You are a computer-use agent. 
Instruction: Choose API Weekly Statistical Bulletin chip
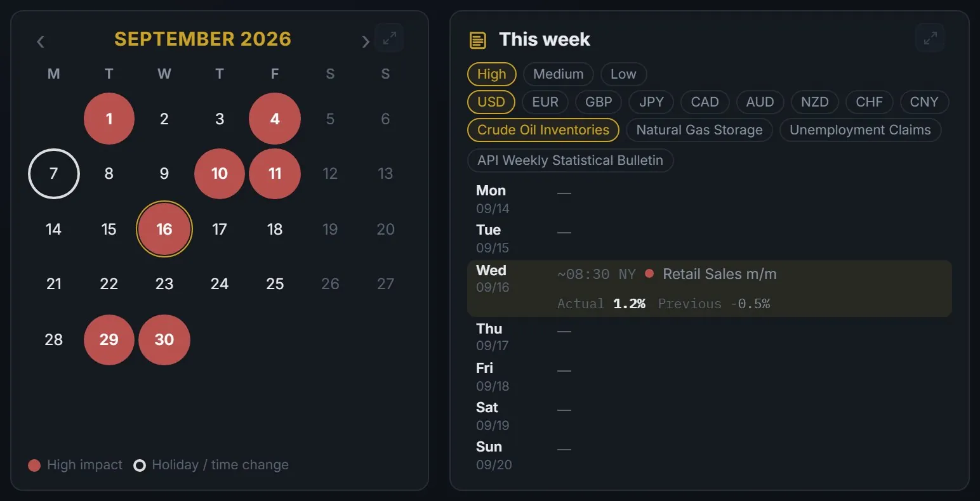pos(571,160)
